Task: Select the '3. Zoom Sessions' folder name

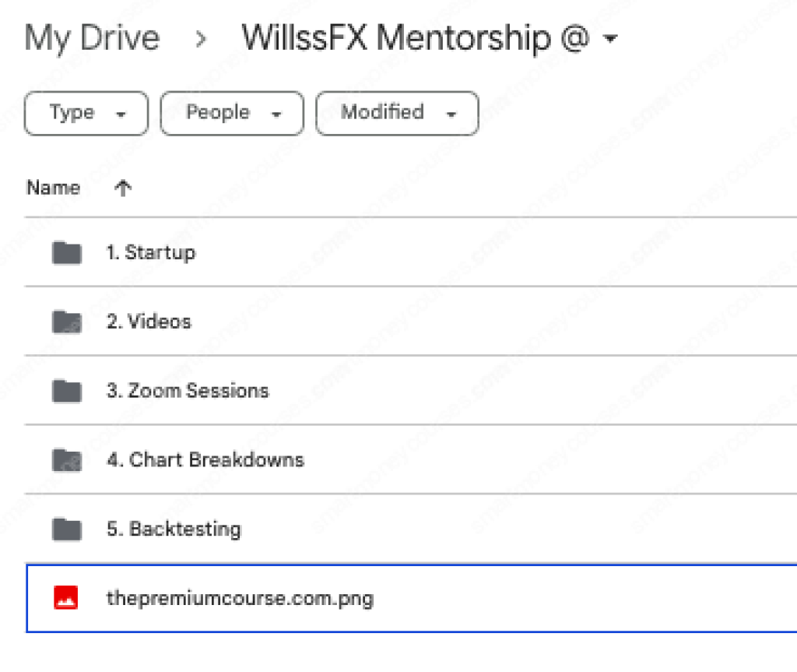Action: [188, 391]
